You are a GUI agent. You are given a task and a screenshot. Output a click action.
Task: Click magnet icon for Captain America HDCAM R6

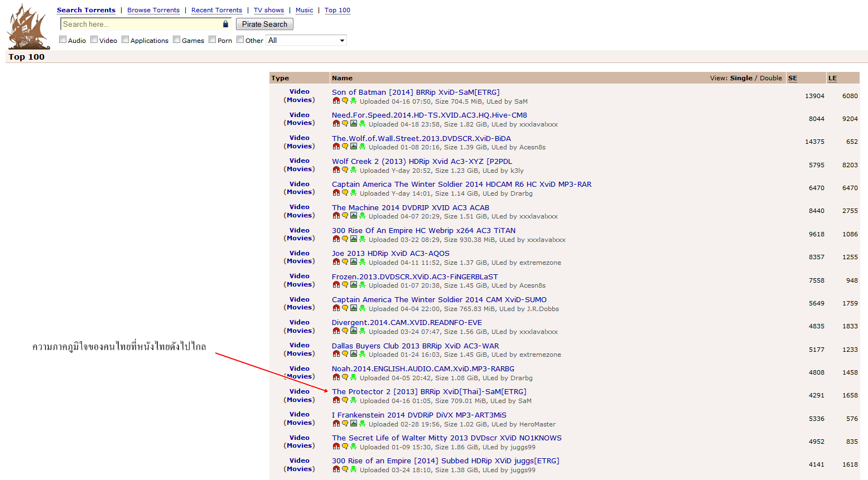[336, 193]
